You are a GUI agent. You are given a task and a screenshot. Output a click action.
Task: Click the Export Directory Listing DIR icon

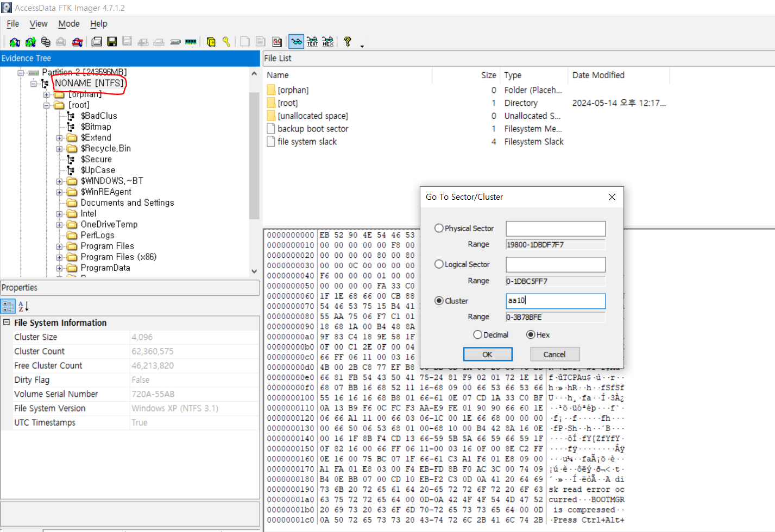click(277, 42)
